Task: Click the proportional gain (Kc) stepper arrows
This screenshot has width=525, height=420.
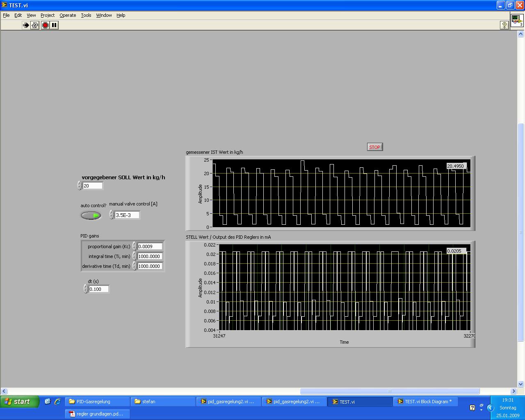Action: [x=134, y=247]
